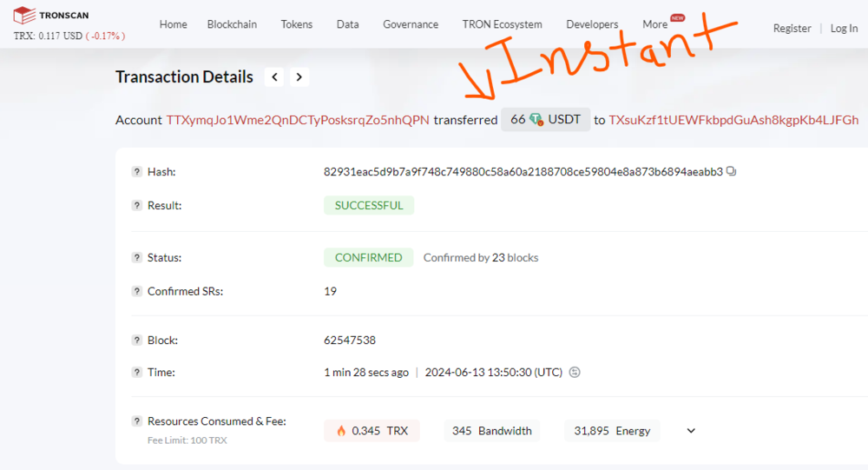Click the SUCCESSFUL result badge

[369, 206]
